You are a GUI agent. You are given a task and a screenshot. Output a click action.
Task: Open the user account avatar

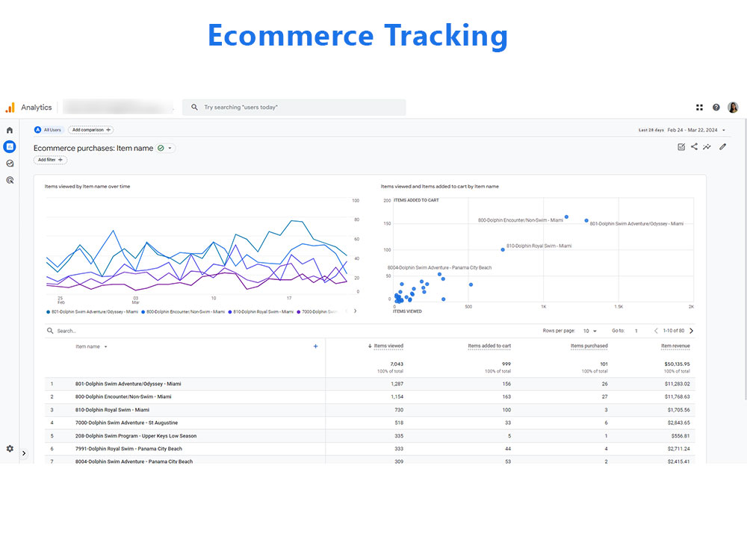coord(733,108)
